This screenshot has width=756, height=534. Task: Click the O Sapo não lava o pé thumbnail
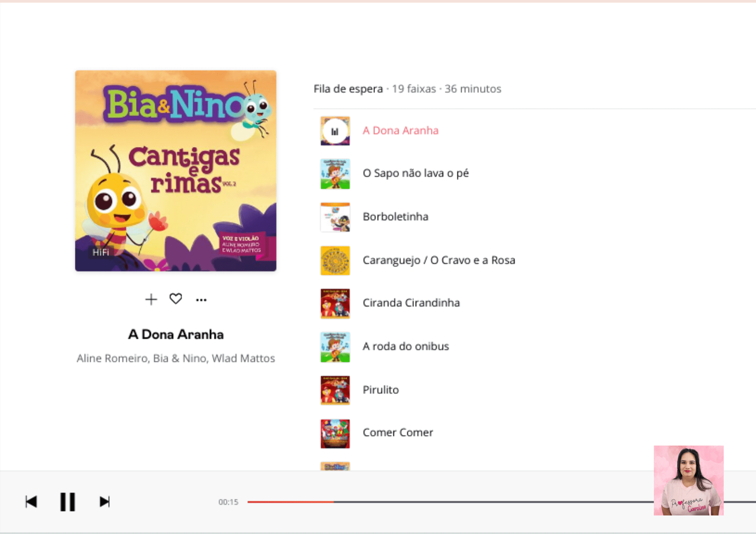pyautogui.click(x=335, y=174)
